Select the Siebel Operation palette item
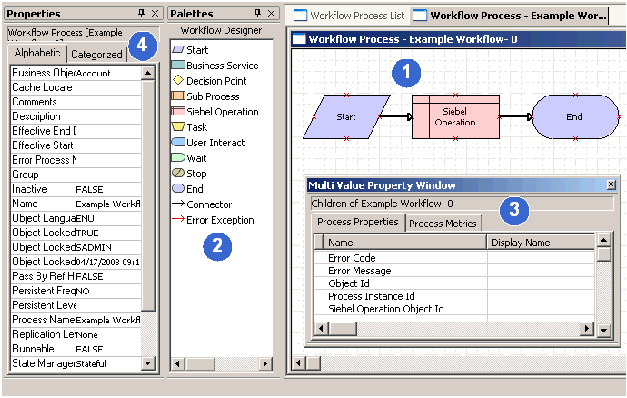Image resolution: width=627 pixels, height=398 pixels. pos(215,112)
